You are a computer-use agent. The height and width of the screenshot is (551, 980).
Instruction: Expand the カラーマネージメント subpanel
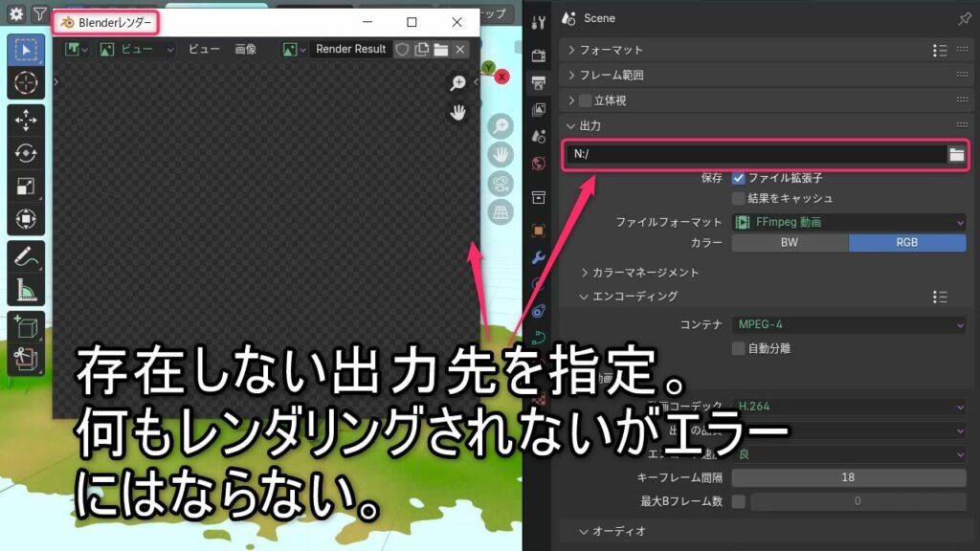pyautogui.click(x=638, y=273)
